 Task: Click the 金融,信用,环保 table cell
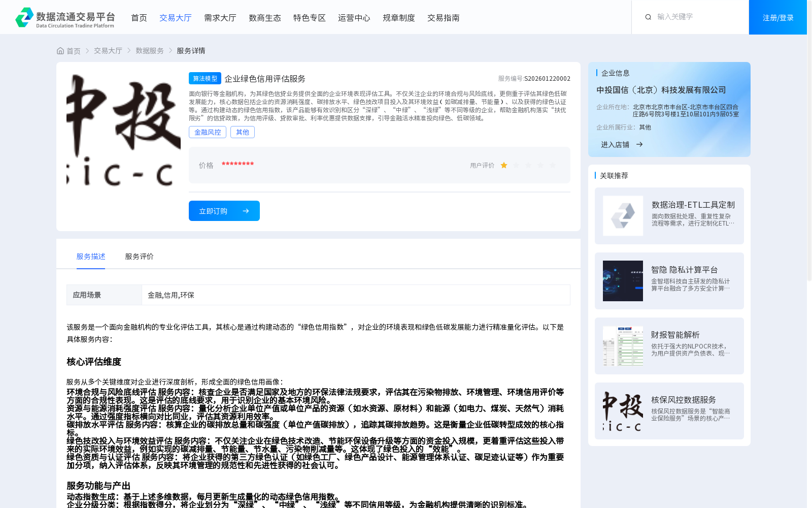[356, 295]
